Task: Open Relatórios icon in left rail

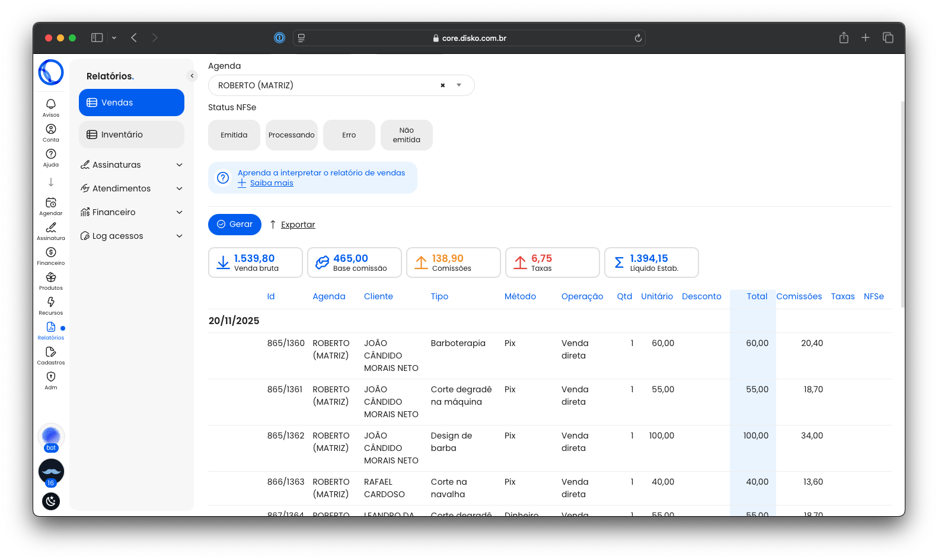Action: coord(51,327)
